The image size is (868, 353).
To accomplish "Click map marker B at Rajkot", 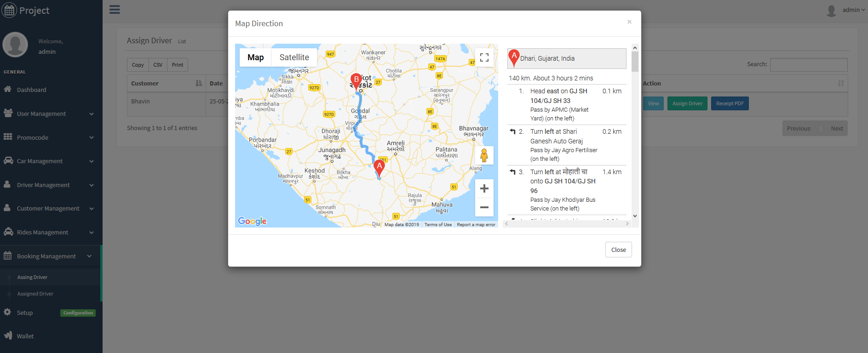I will click(356, 82).
